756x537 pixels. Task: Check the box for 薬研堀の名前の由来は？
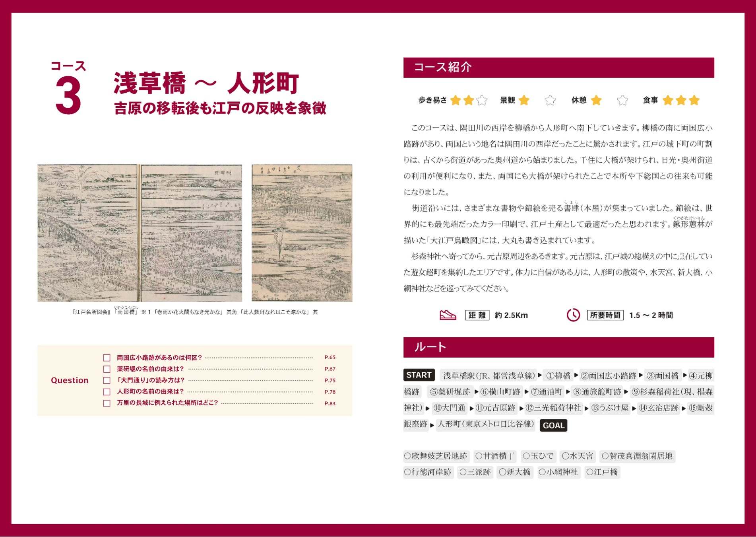(x=107, y=369)
